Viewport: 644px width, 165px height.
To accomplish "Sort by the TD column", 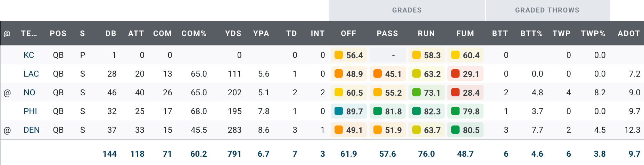I will pos(291,34).
